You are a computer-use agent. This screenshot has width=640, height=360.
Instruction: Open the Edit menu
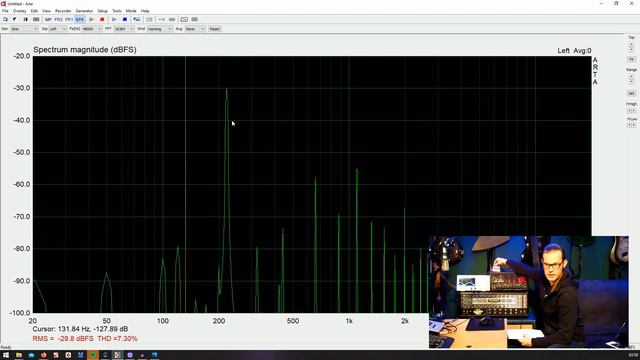34,11
